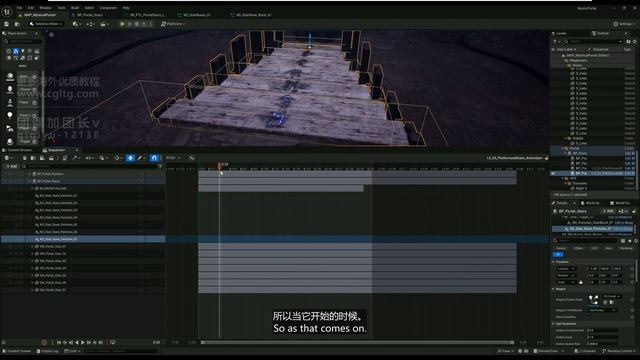Click the Sequencer play reverse control
The width and height of the screenshot is (640, 360).
[x=77, y=342]
